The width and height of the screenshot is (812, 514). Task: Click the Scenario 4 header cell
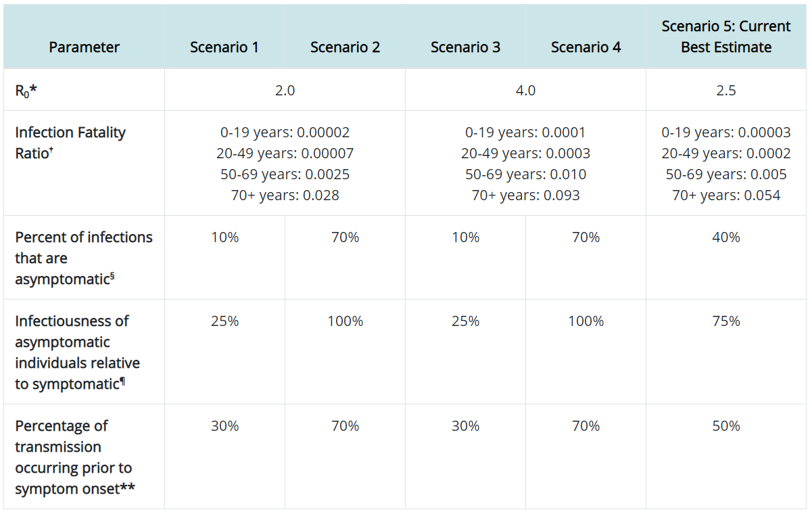click(x=586, y=47)
